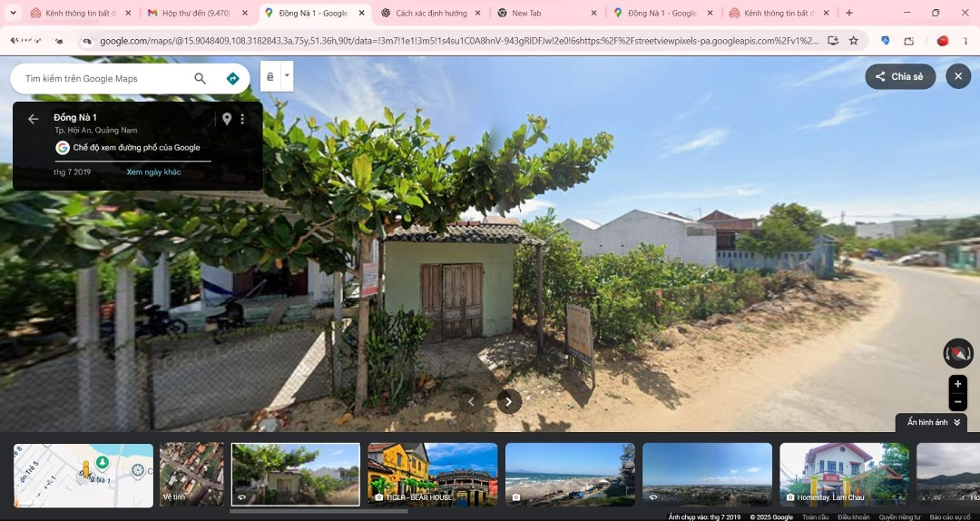Switch to the New Tab tab

click(548, 13)
